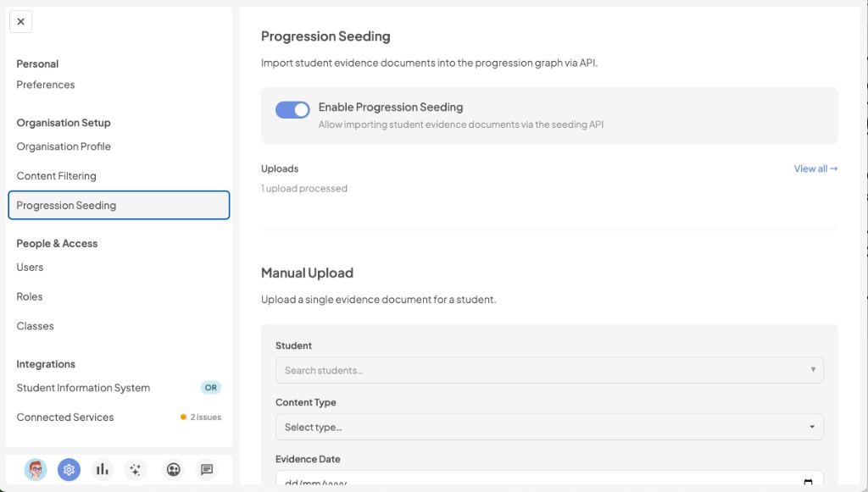Open the chat messages icon
This screenshot has height=492, width=868.
206,469
